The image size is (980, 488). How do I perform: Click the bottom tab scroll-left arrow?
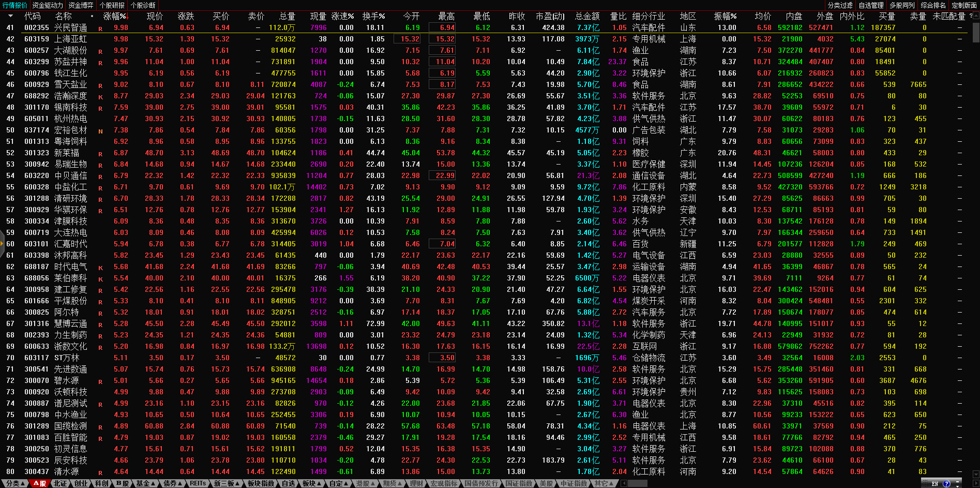624,483
